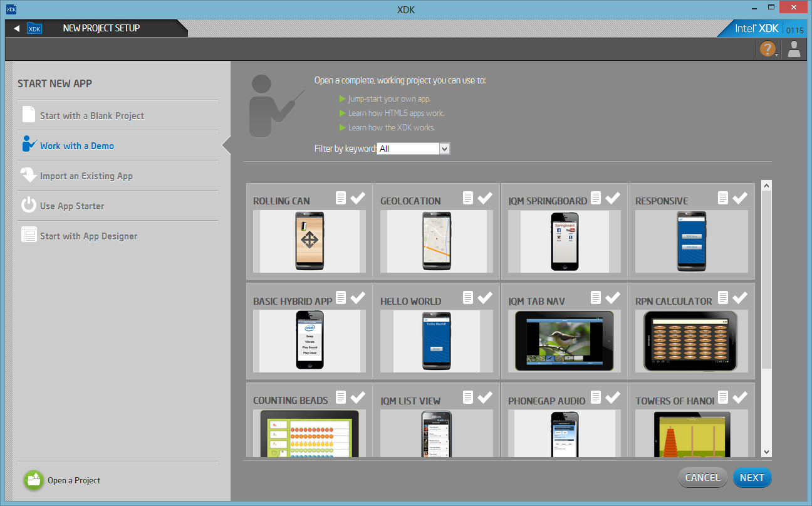Click the JQM List View phone thumbnail

[437, 434]
